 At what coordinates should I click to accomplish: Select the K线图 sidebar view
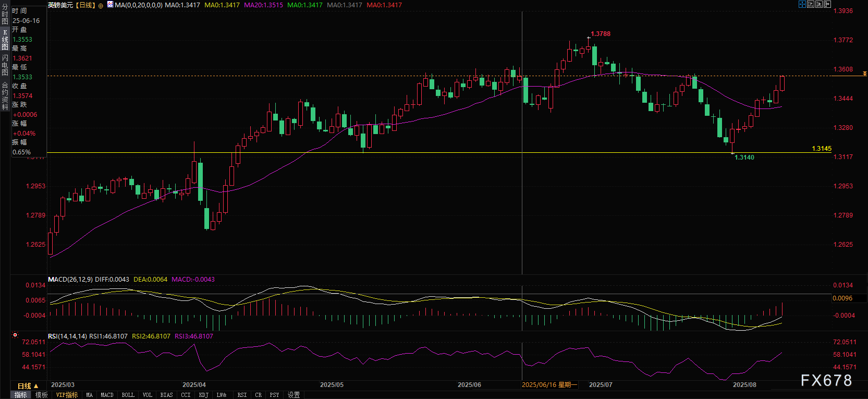[x=5, y=40]
